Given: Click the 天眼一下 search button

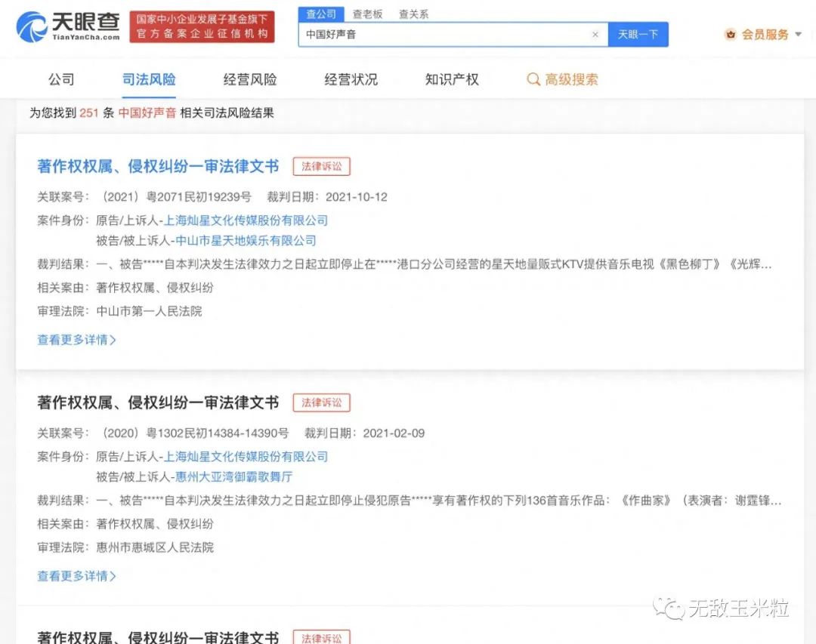Looking at the screenshot, I should tap(638, 34).
